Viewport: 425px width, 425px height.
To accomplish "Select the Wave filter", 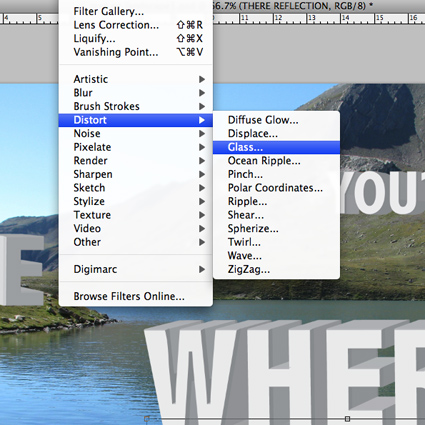I will point(276,256).
